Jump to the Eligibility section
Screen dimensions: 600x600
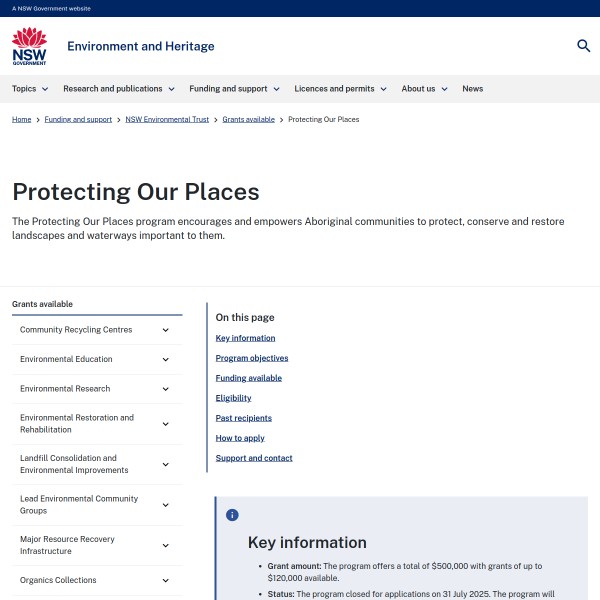point(233,398)
